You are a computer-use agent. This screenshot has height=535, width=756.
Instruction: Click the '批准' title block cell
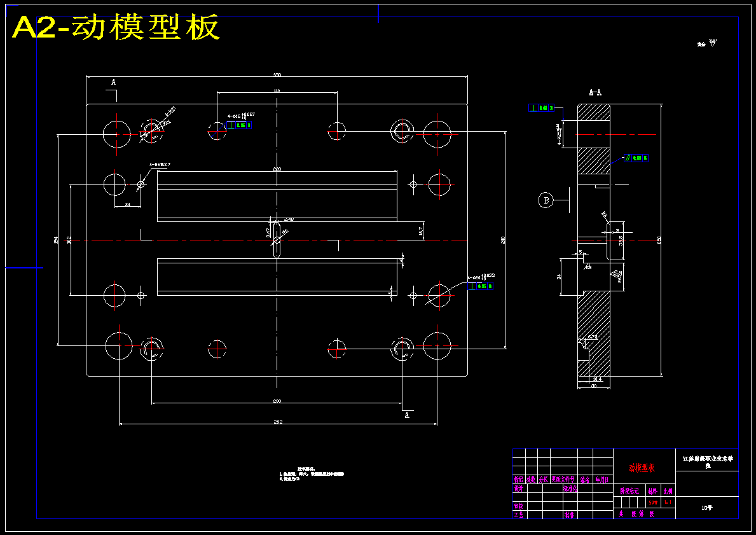tap(569, 515)
